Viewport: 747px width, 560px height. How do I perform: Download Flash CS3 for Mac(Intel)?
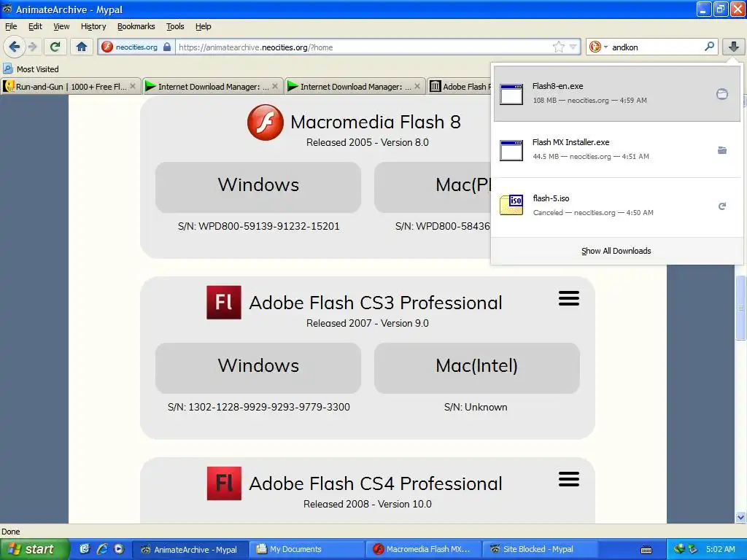point(477,367)
